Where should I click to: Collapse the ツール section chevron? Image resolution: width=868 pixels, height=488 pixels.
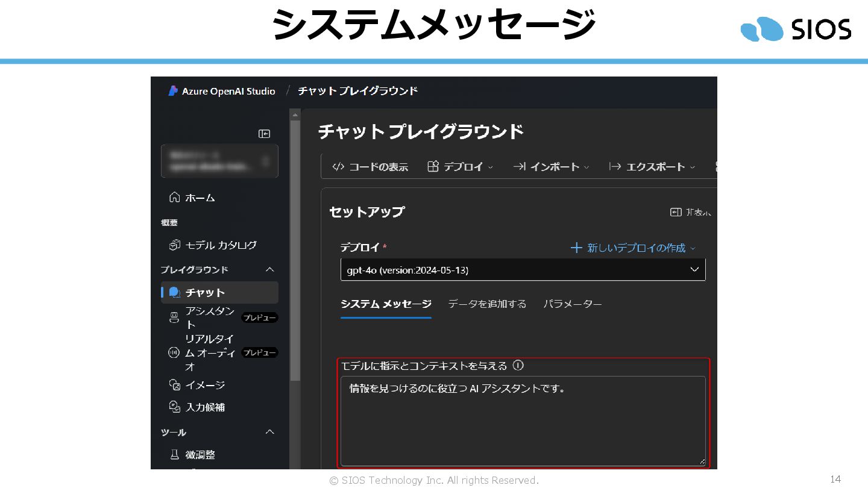pyautogui.click(x=270, y=432)
